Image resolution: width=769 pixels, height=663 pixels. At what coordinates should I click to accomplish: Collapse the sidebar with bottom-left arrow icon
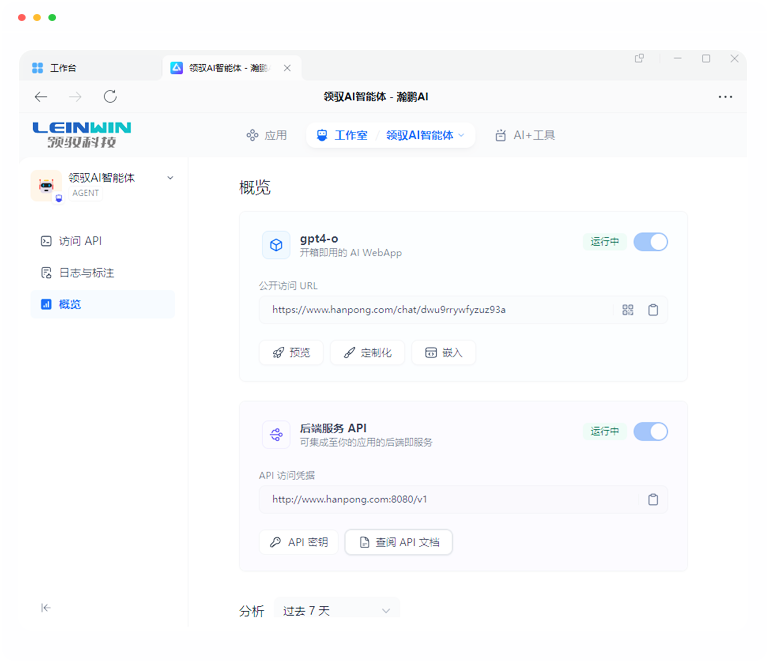[46, 608]
